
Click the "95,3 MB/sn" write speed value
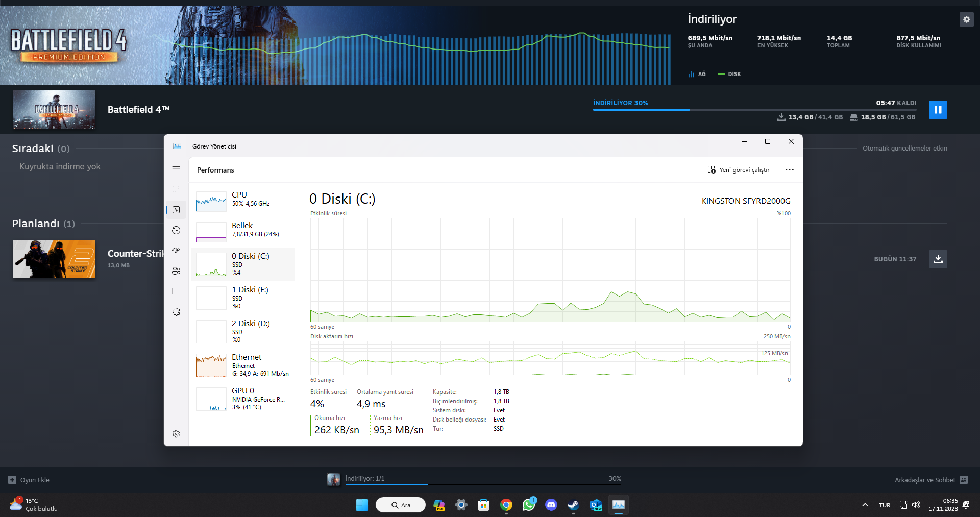click(x=399, y=430)
